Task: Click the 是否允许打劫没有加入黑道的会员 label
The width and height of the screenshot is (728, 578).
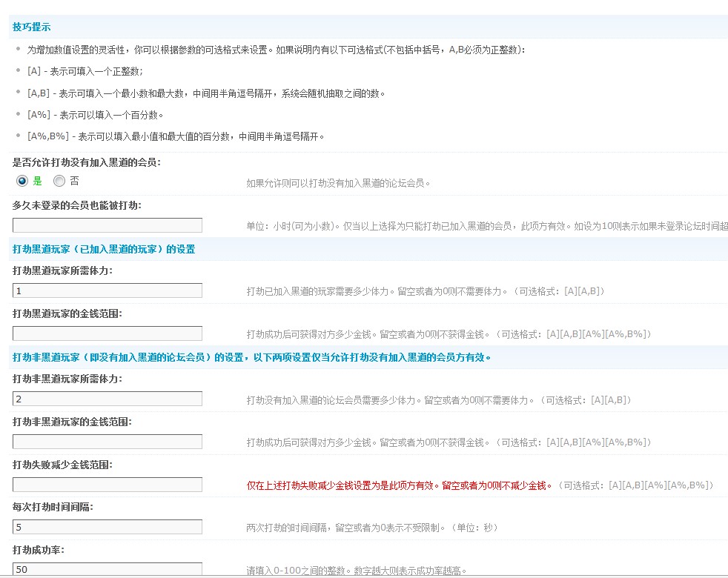Action: tap(87, 162)
